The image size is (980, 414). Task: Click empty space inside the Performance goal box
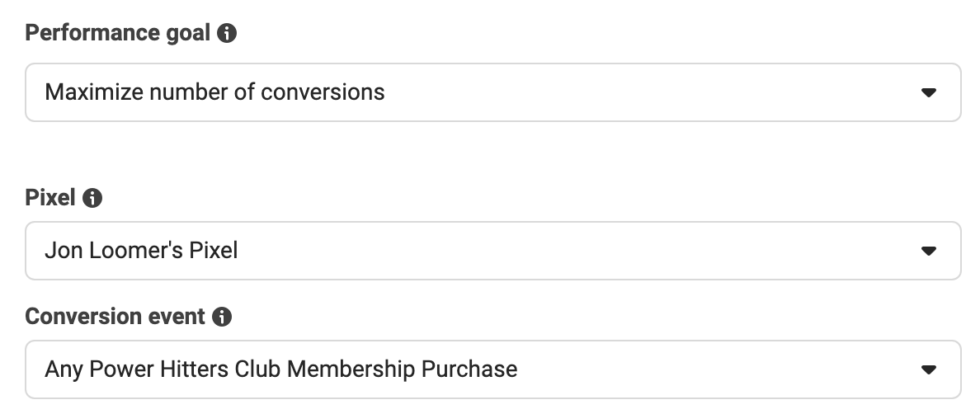pyautogui.click(x=650, y=92)
